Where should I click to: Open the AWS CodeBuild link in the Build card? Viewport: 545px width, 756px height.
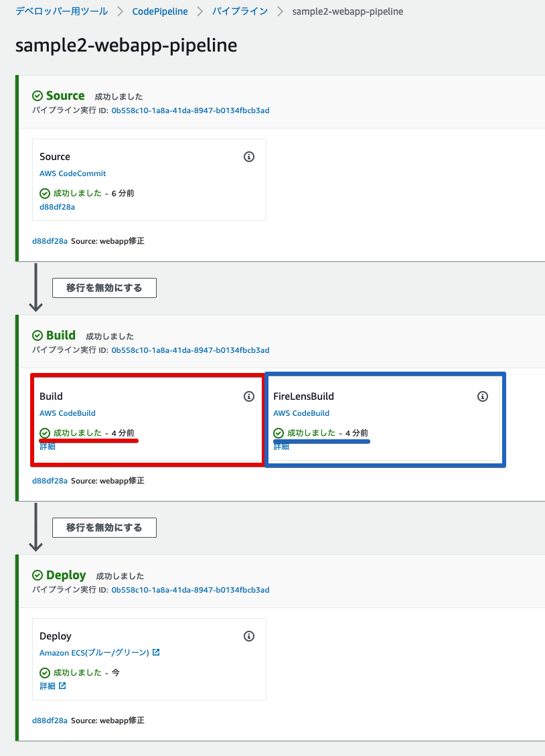click(68, 412)
